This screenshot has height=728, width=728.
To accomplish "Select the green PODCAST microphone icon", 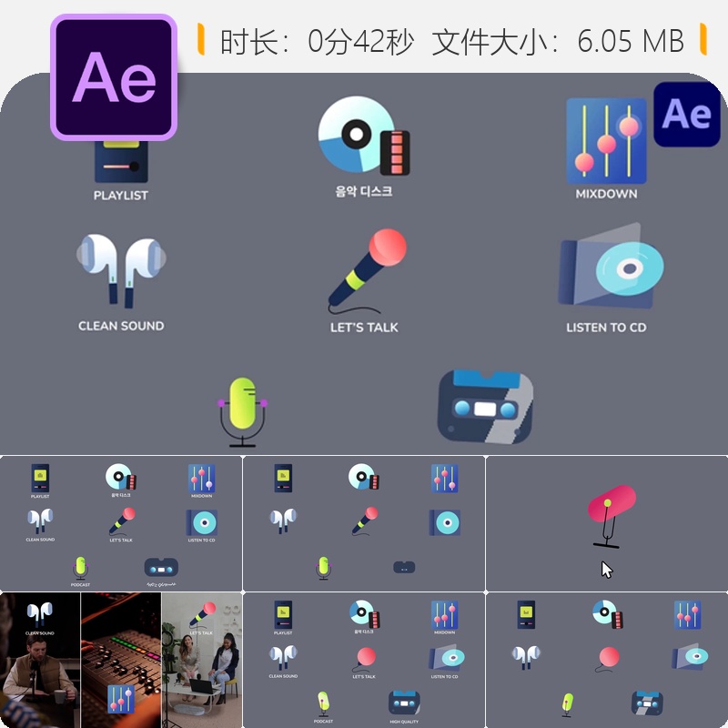I will 241,400.
